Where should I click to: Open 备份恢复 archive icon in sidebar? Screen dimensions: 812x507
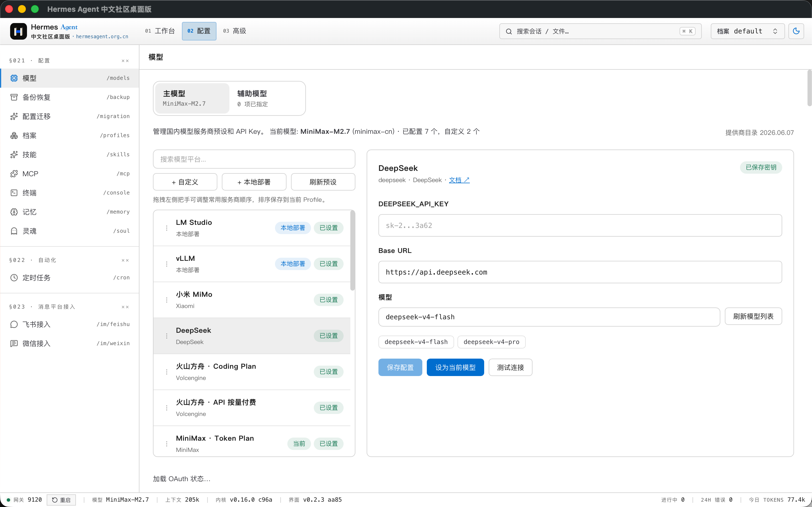pos(14,97)
